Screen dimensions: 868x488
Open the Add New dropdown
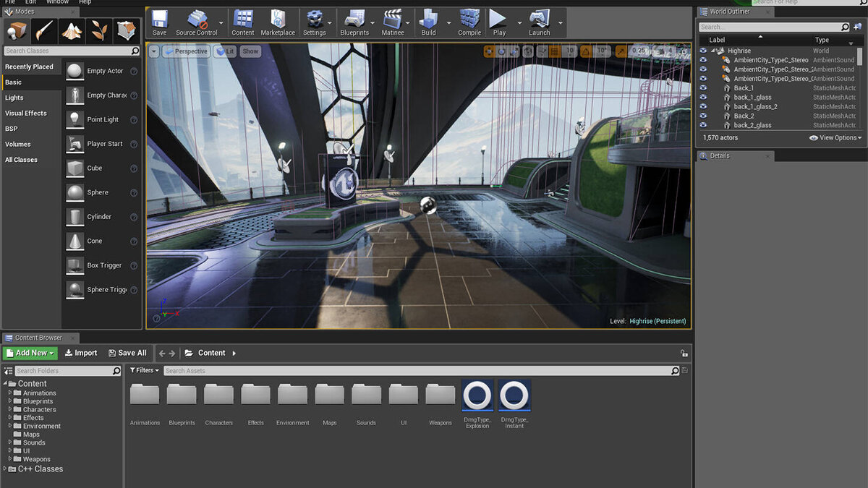(30, 353)
